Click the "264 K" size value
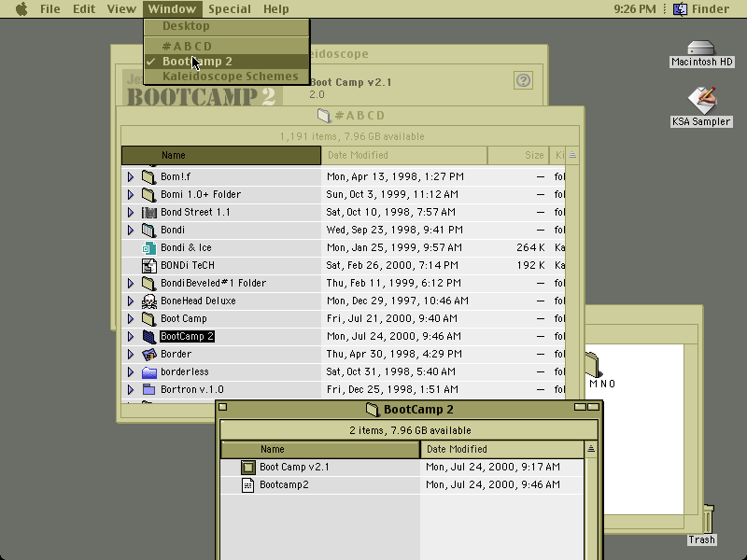This screenshot has width=747, height=560. [x=530, y=247]
